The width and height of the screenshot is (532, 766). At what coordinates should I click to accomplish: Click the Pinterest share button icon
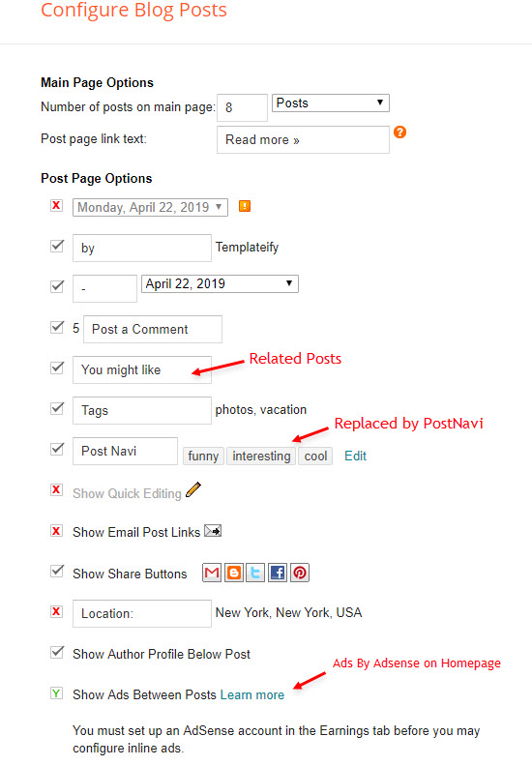300,573
